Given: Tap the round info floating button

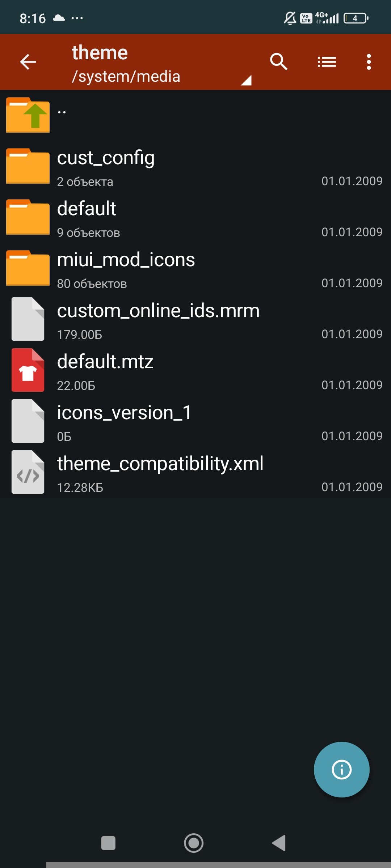Looking at the screenshot, I should point(341,769).
